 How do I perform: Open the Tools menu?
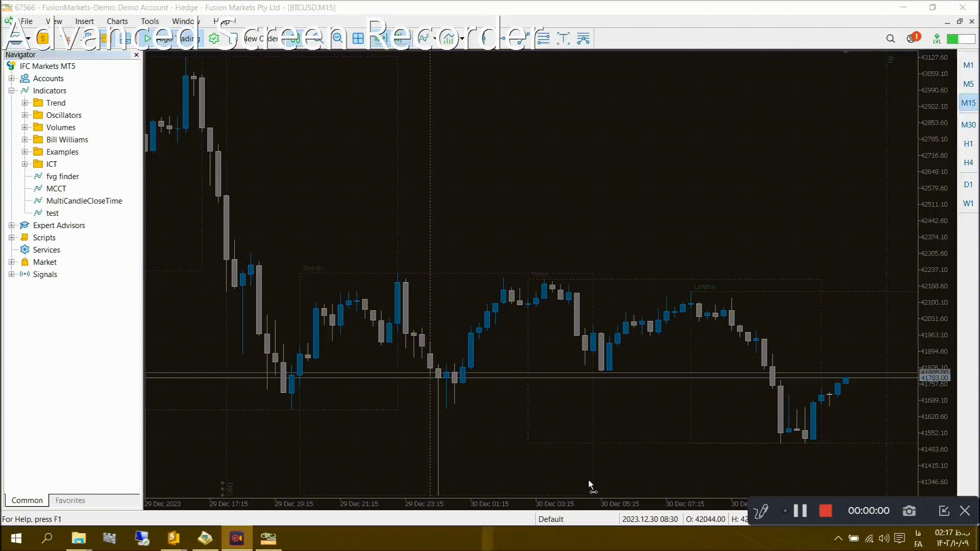click(x=150, y=21)
